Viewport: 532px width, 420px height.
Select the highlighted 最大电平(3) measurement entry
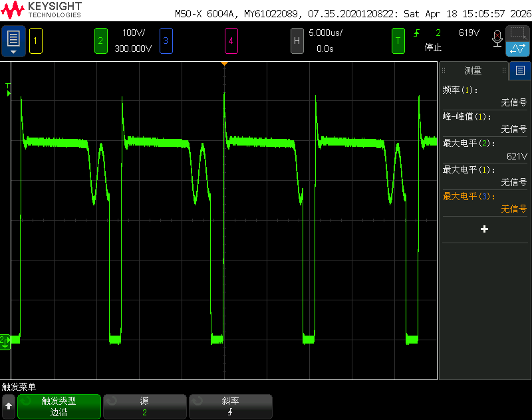coord(485,203)
